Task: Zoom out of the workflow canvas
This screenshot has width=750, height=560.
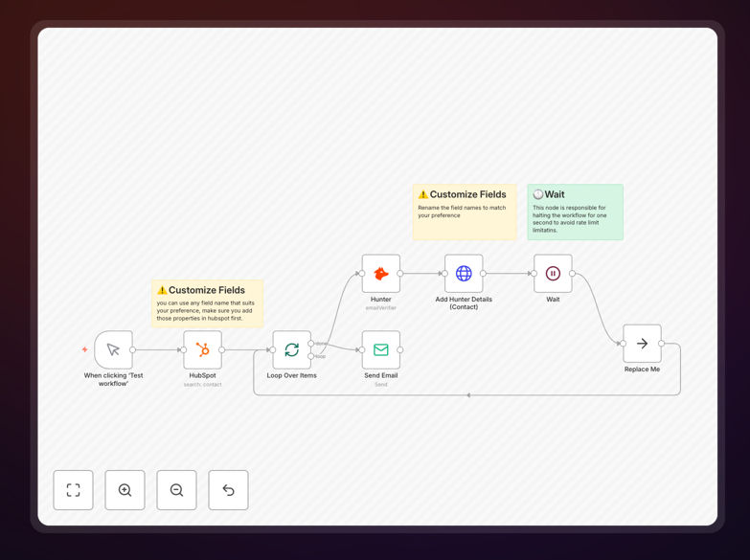Action: [x=176, y=490]
